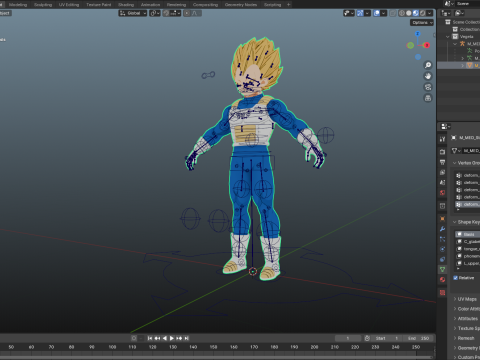Open the Object properties tab icon

coord(442,219)
